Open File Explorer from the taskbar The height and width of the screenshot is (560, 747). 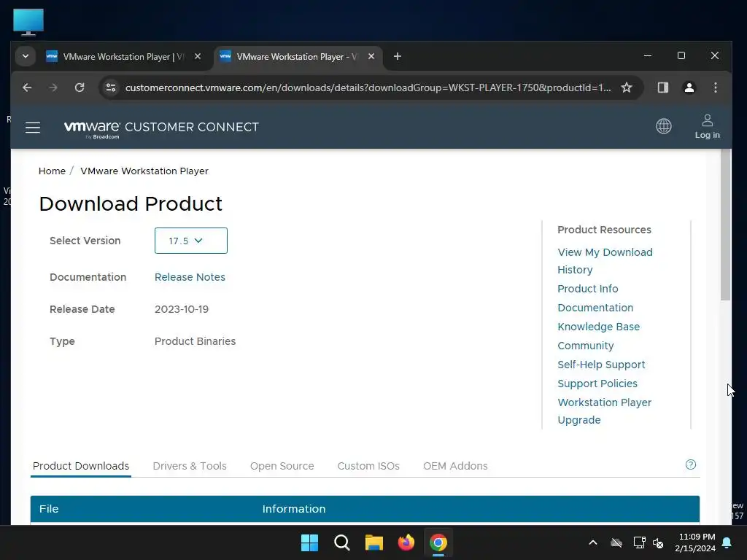pos(374,542)
